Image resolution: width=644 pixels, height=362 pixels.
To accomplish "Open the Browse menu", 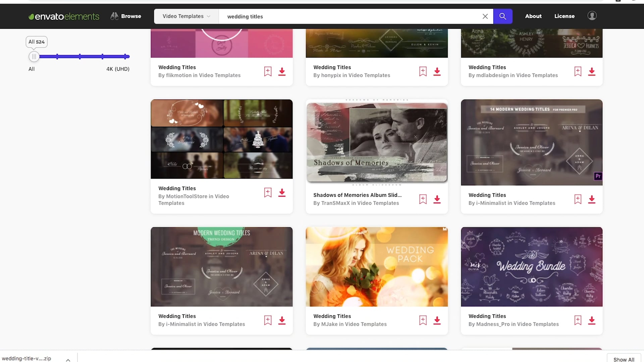I will click(x=126, y=16).
